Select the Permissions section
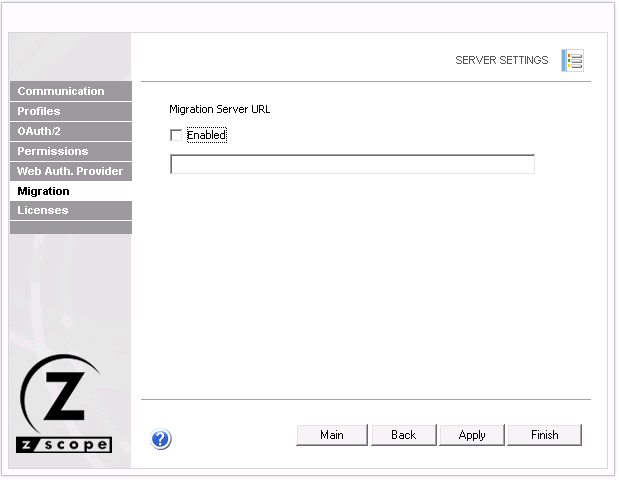 coord(70,151)
